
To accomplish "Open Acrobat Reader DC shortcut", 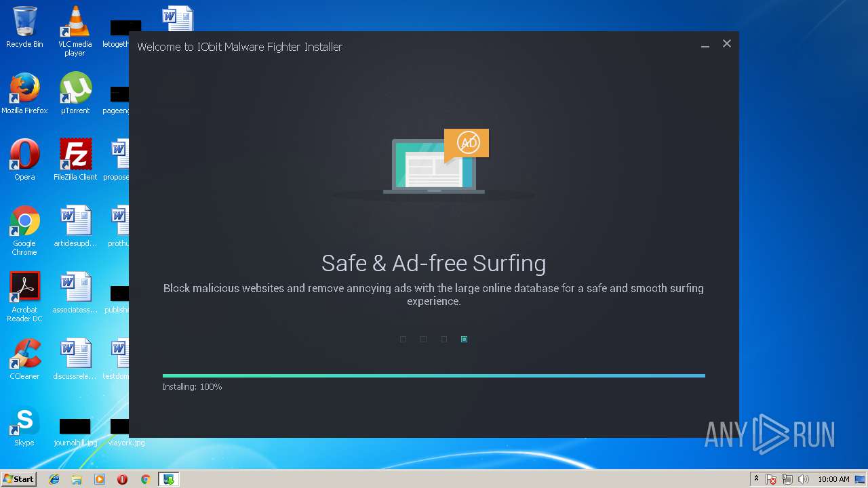I will (x=24, y=297).
